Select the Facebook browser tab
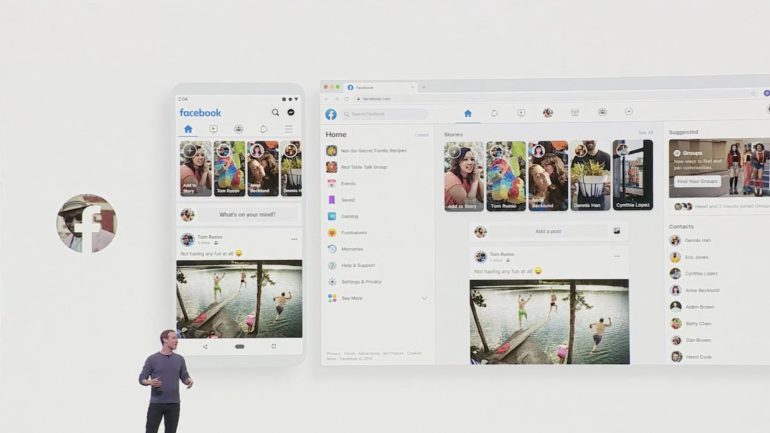The height and width of the screenshot is (433, 770). [x=381, y=87]
